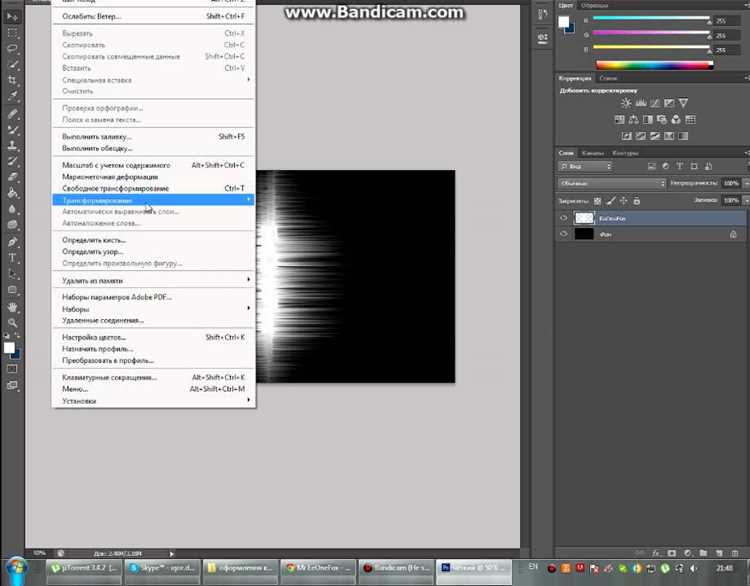This screenshot has width=750, height=586.
Task: Select the Zoom tool
Action: click(x=12, y=323)
